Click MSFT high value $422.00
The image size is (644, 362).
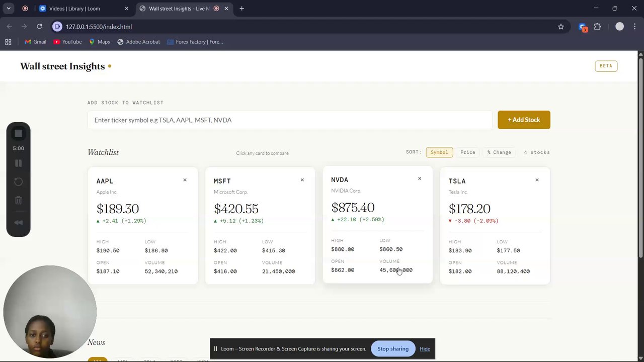coord(225,250)
